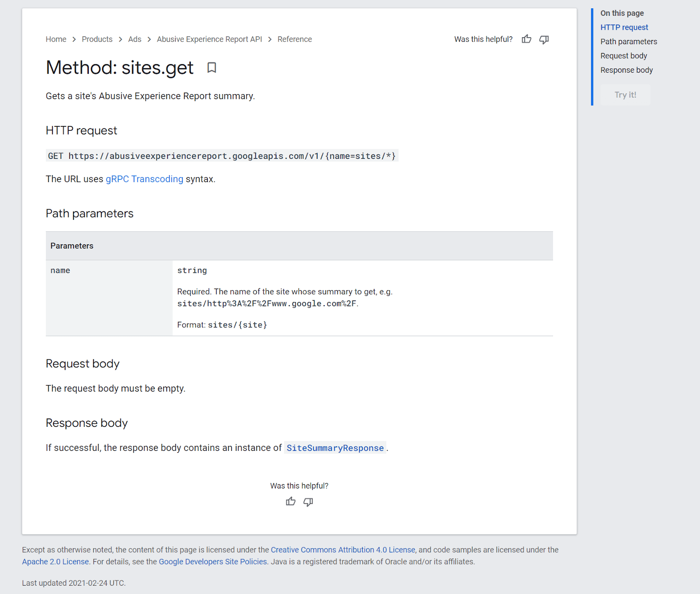Navigate to Home breadcrumb
Viewport: 700px width, 594px height.
coord(56,39)
